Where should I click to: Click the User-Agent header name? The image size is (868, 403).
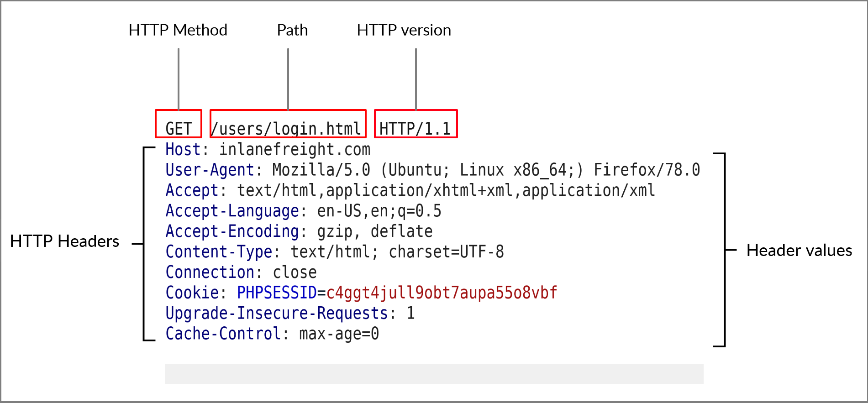pos(210,170)
